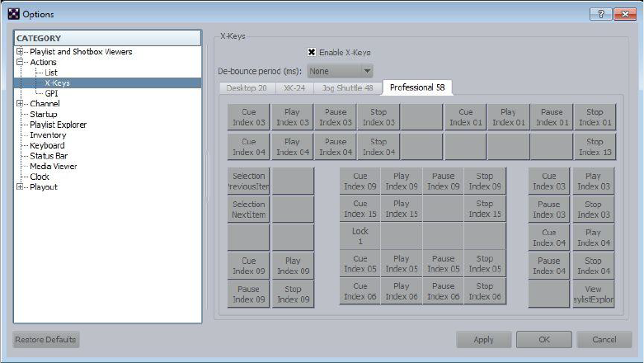Select the X-Keys tree item
Screen dimensions: 644x363
click(x=57, y=82)
